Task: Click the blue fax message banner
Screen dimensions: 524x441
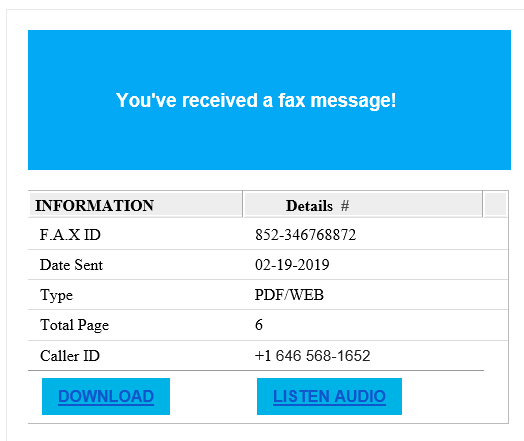Action: (x=269, y=100)
